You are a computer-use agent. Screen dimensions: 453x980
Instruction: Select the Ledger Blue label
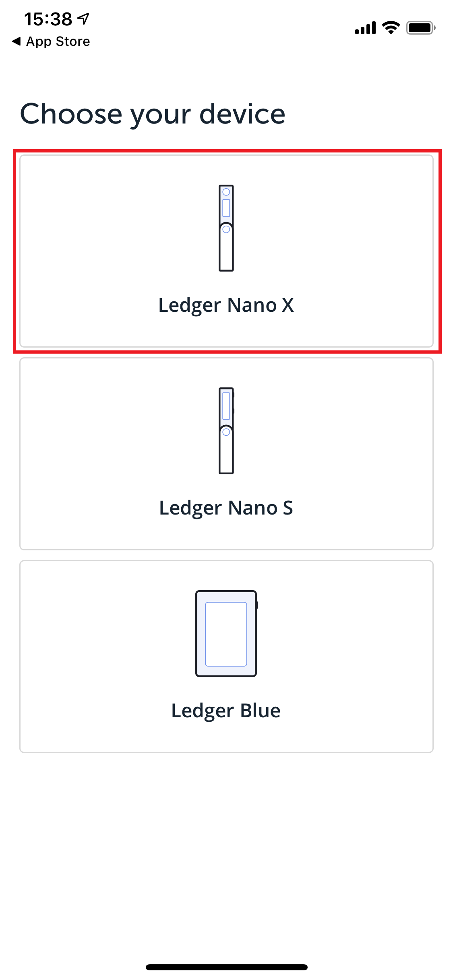point(226,710)
